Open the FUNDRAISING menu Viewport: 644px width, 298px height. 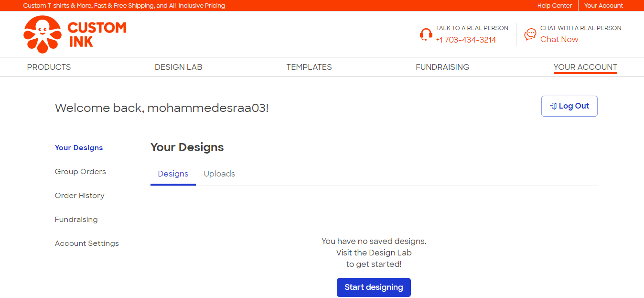442,67
